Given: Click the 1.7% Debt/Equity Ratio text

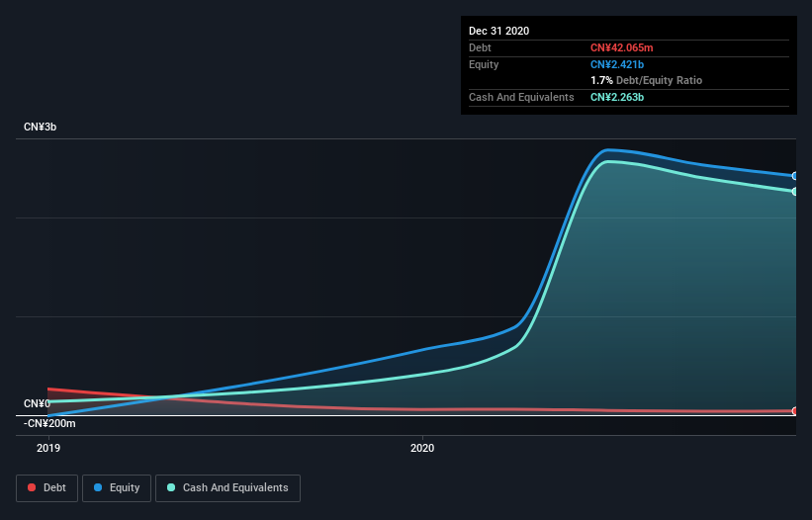Looking at the screenshot, I should tap(646, 80).
